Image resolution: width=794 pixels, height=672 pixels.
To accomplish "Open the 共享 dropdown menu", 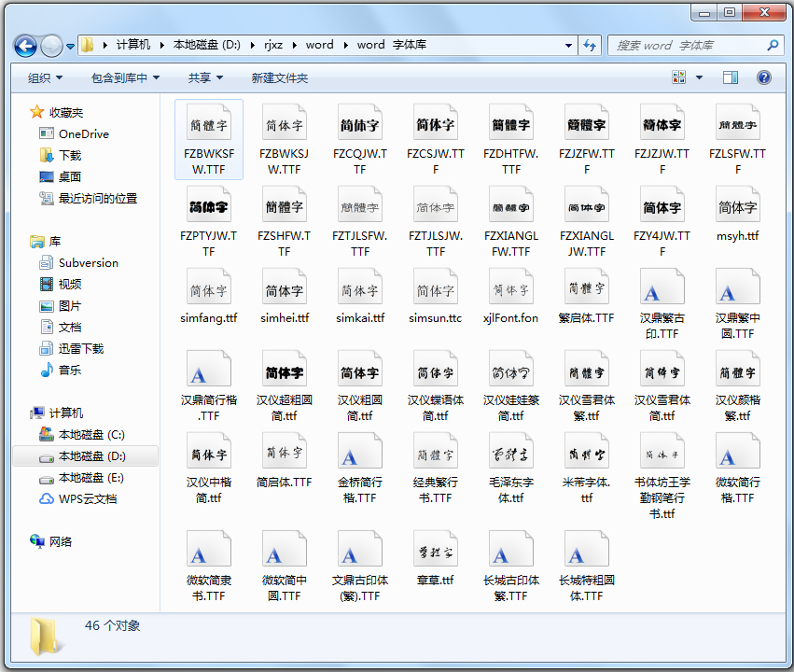I will tap(205, 77).
